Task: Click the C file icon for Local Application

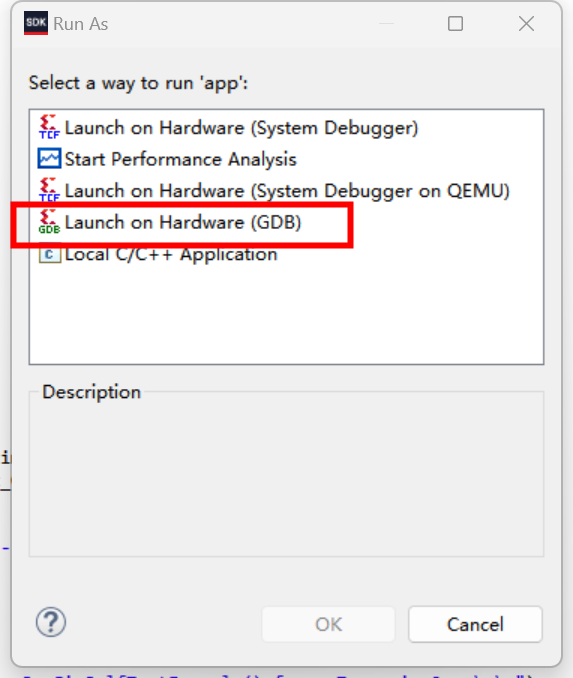Action: click(x=49, y=254)
